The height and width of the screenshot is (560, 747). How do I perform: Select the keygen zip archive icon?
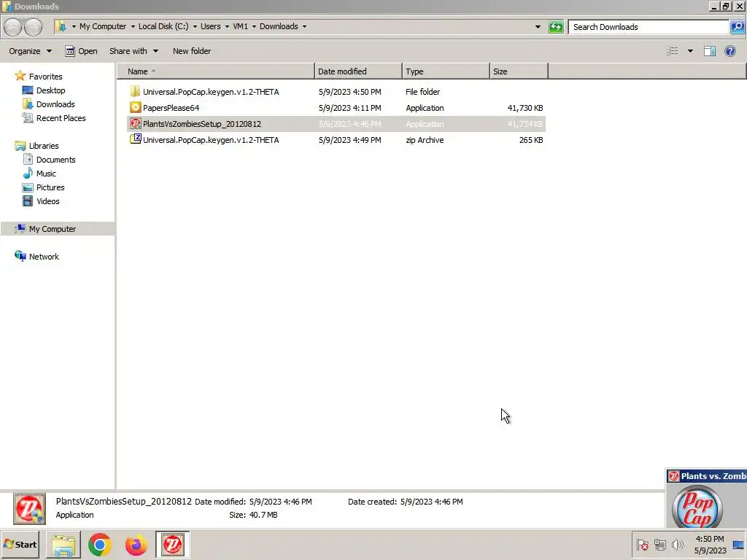135,139
